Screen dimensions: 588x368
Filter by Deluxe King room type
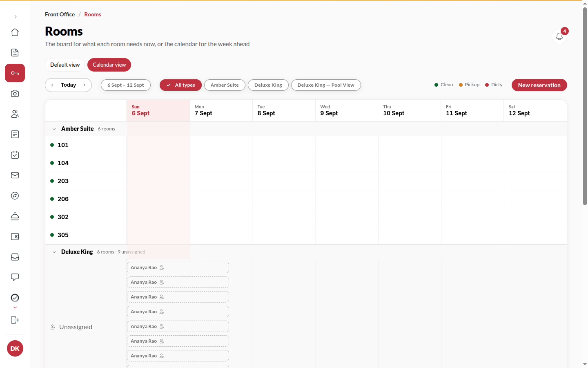(268, 85)
